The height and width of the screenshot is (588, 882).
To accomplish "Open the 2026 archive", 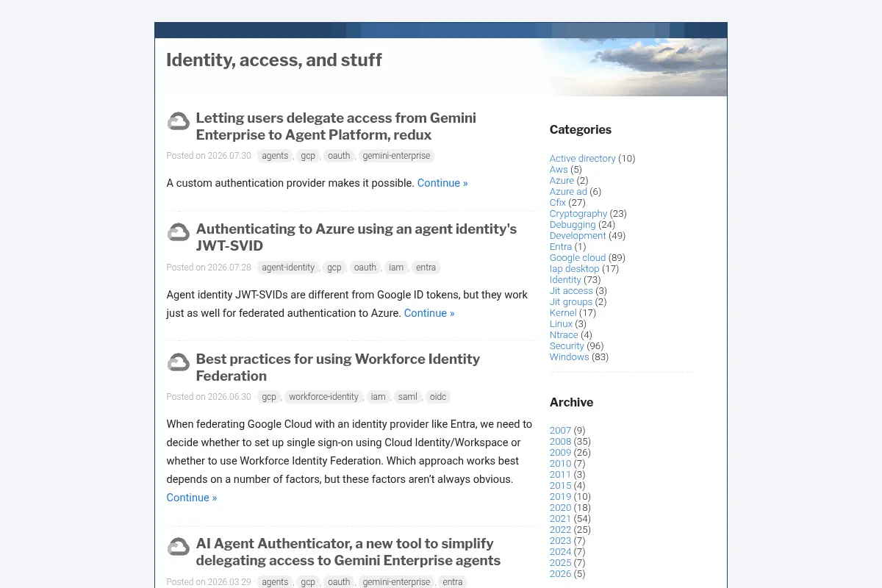I will coord(560,574).
